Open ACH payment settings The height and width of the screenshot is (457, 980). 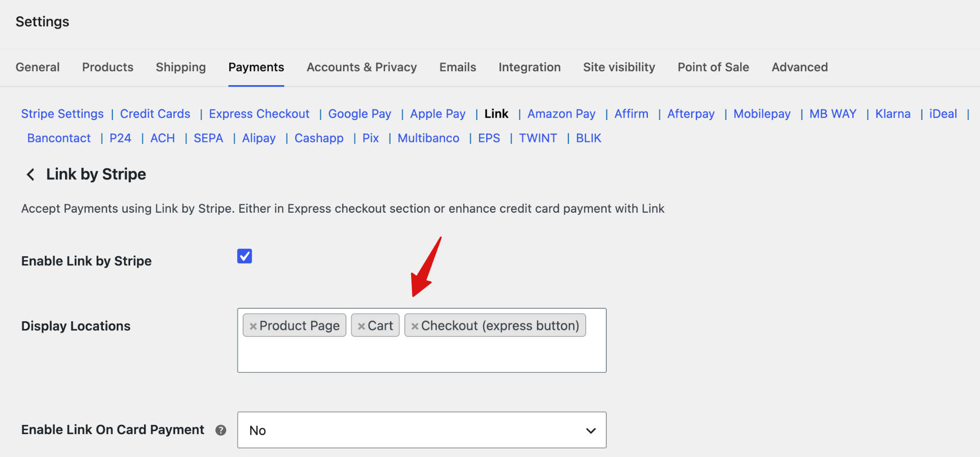click(163, 138)
